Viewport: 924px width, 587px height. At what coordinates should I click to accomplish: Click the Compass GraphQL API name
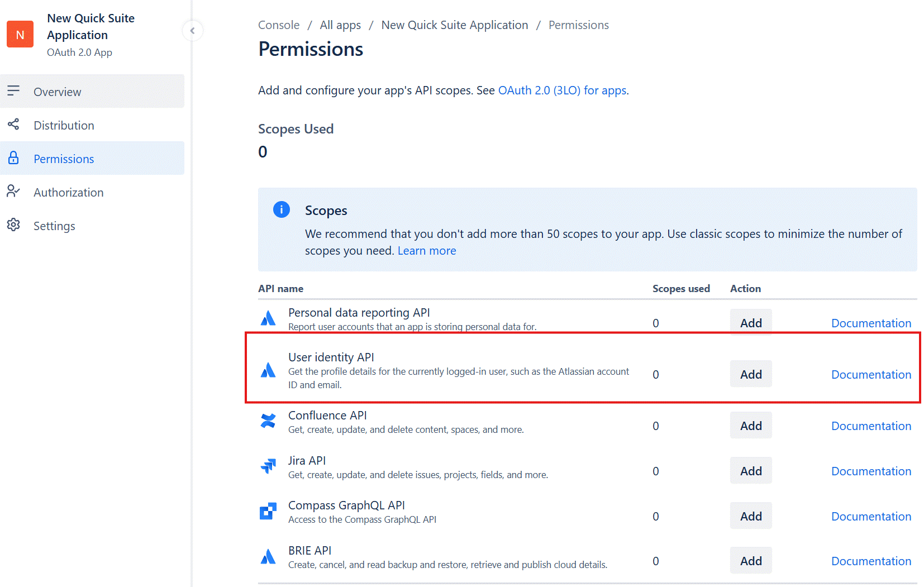[346, 505]
